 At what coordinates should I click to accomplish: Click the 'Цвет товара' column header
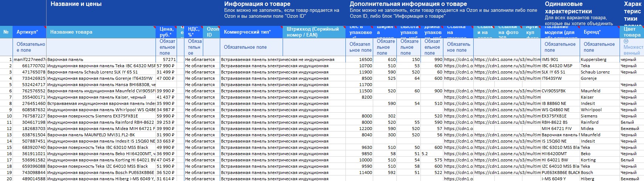pyautogui.click(x=632, y=32)
